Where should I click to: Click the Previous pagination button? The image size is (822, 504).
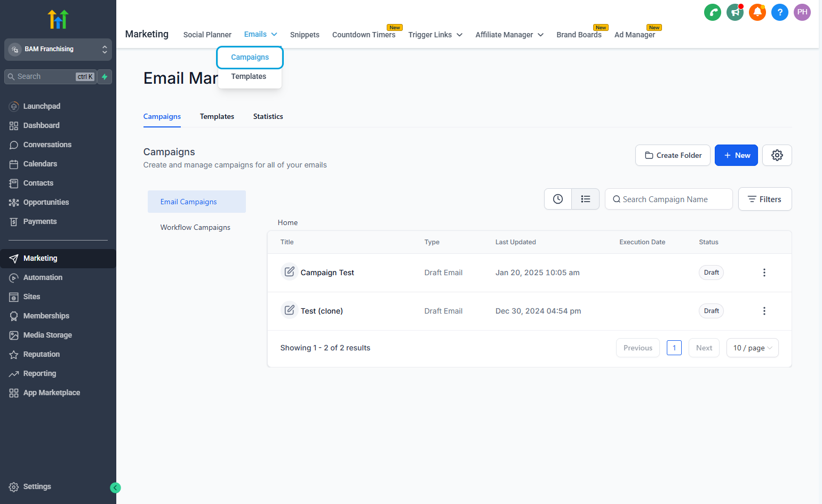[x=638, y=348]
